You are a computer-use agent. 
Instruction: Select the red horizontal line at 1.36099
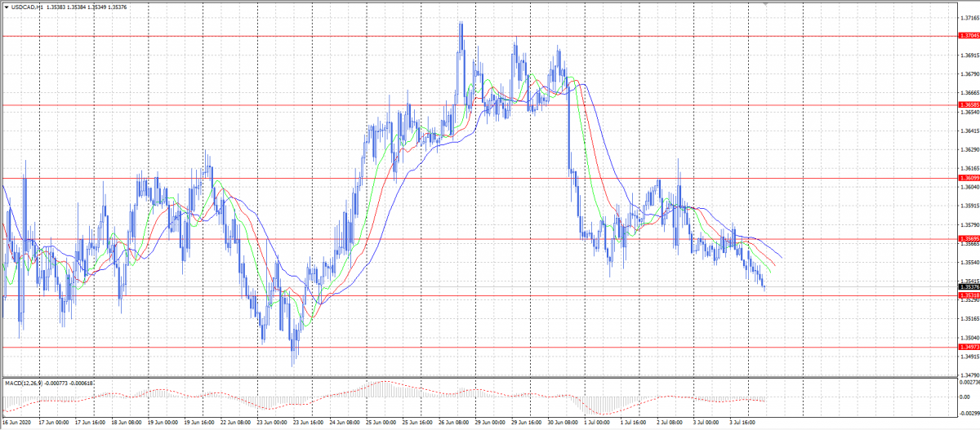(x=479, y=178)
